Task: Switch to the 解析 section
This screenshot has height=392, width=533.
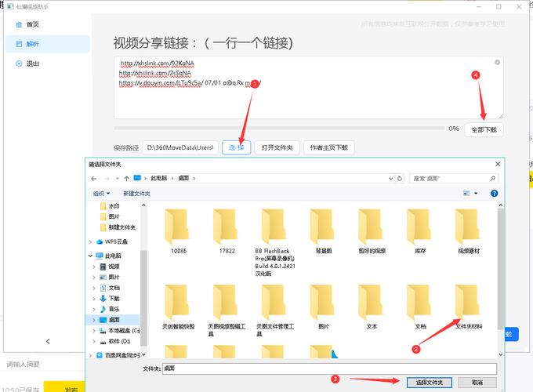Action: pos(48,44)
